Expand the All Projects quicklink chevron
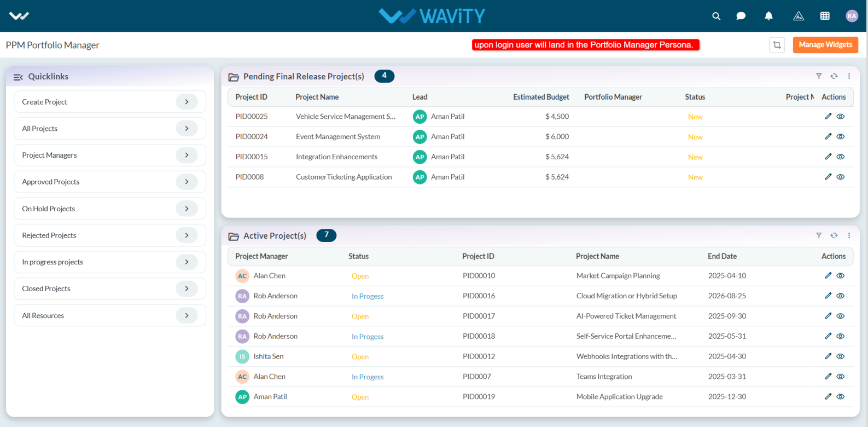Viewport: 868px width, 427px height. point(187,128)
